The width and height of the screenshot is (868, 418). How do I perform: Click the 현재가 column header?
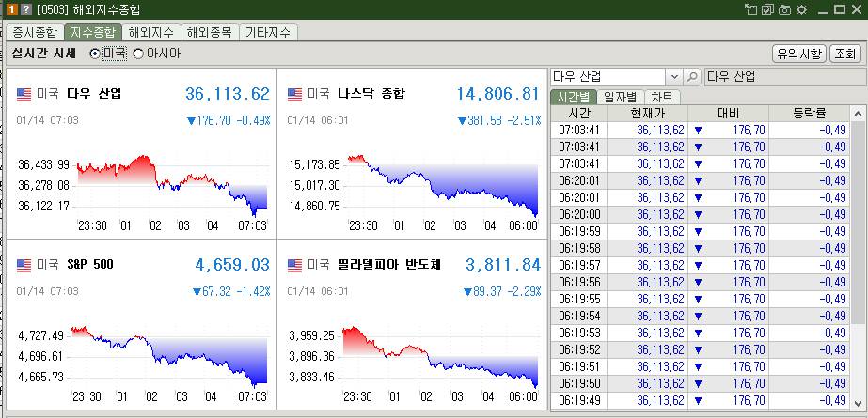click(647, 114)
